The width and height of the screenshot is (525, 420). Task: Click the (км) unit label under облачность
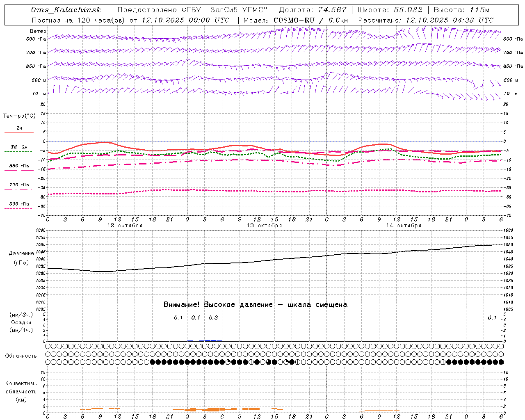pos(21,399)
